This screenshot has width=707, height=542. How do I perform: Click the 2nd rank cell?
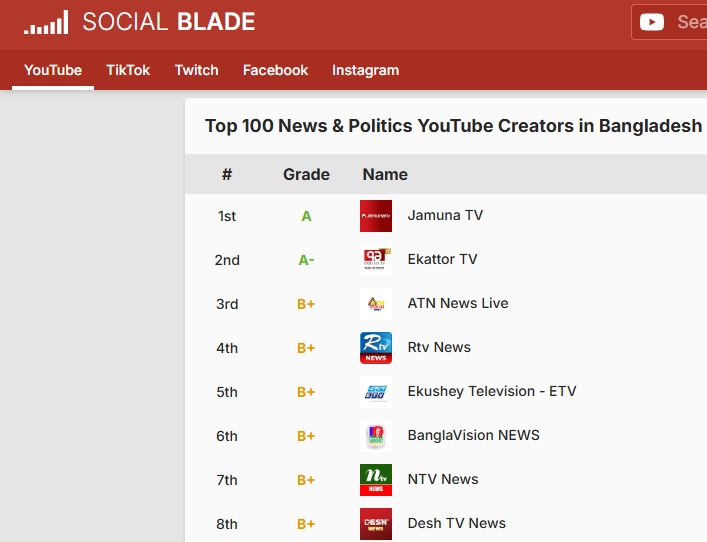click(x=227, y=260)
